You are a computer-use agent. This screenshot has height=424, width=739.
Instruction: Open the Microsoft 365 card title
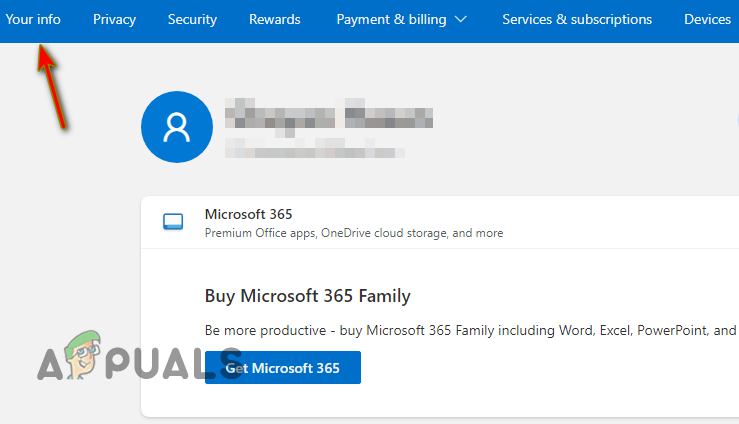pyautogui.click(x=248, y=213)
